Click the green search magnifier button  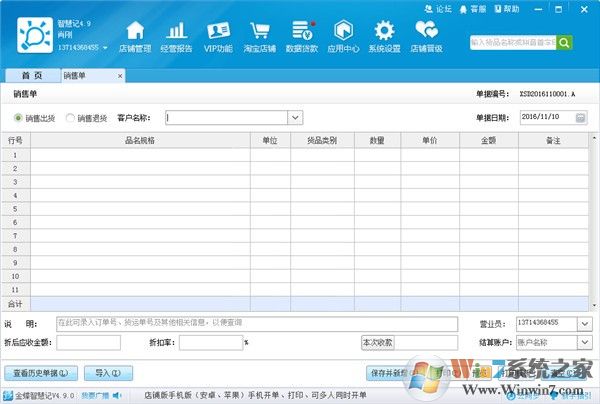(565, 43)
